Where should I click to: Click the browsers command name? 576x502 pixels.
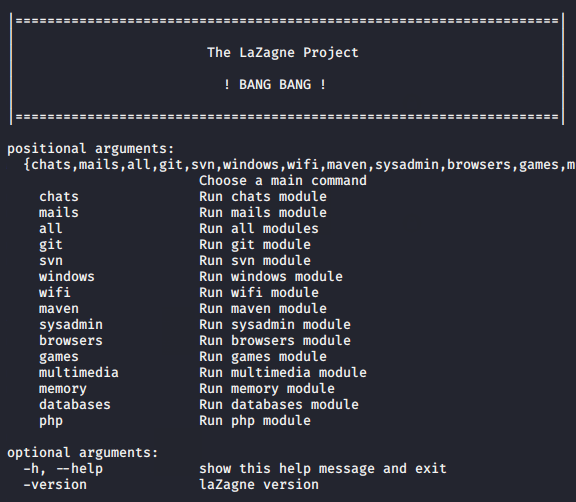(x=71, y=340)
